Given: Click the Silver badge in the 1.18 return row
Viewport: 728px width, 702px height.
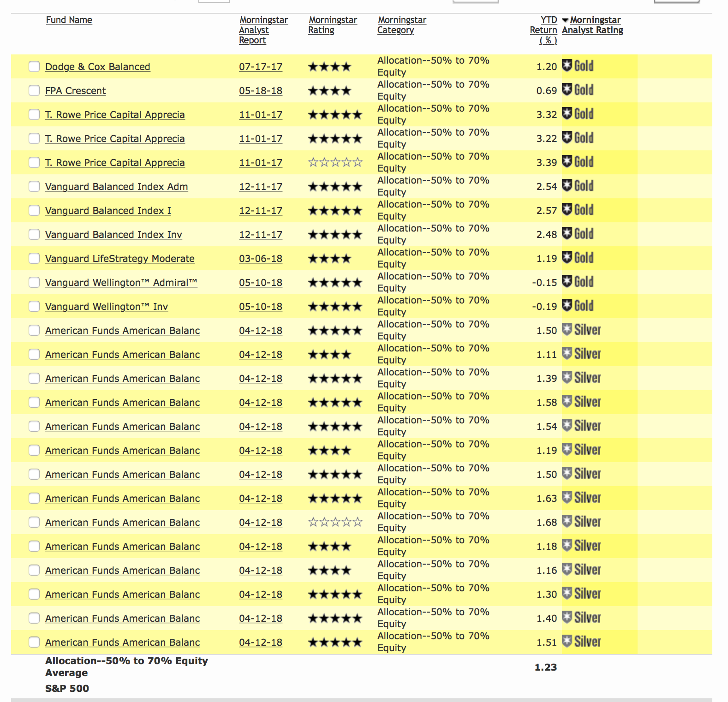Looking at the screenshot, I should (581, 546).
